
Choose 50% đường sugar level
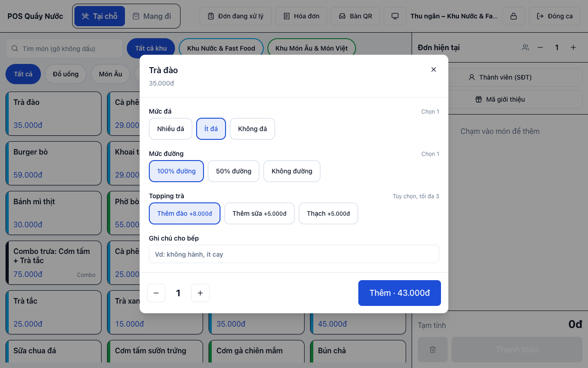click(233, 171)
